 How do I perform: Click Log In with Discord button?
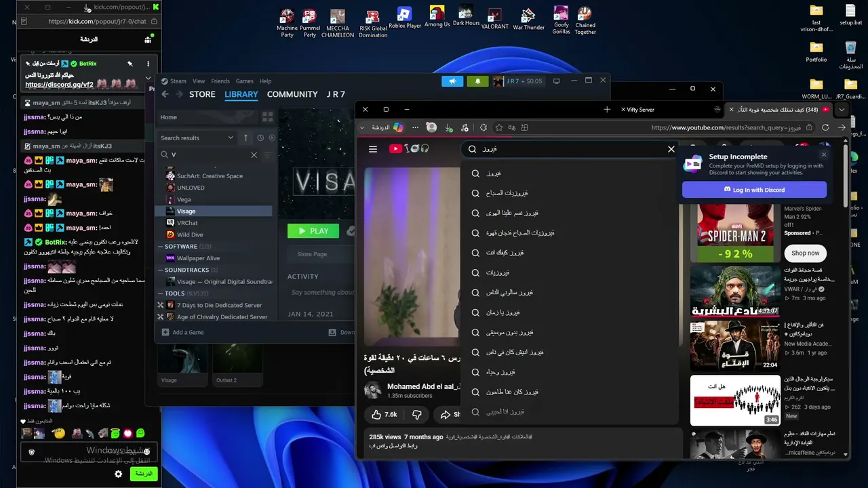[x=754, y=190]
